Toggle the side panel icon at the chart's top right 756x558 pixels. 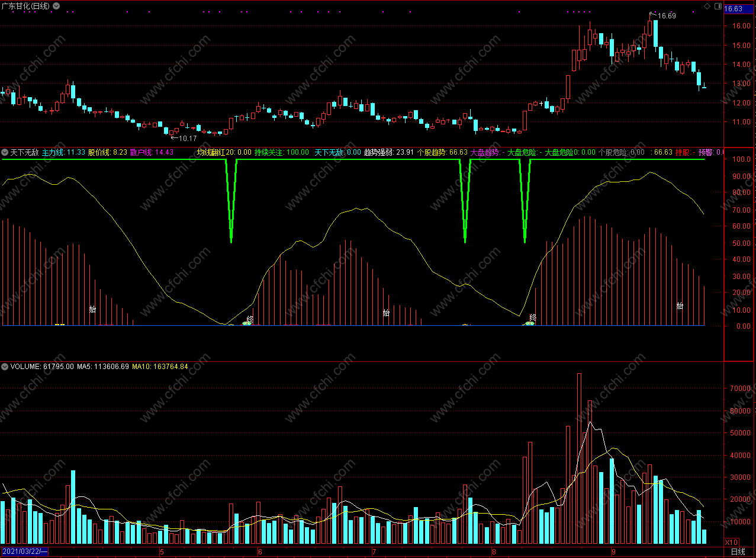click(718, 6)
